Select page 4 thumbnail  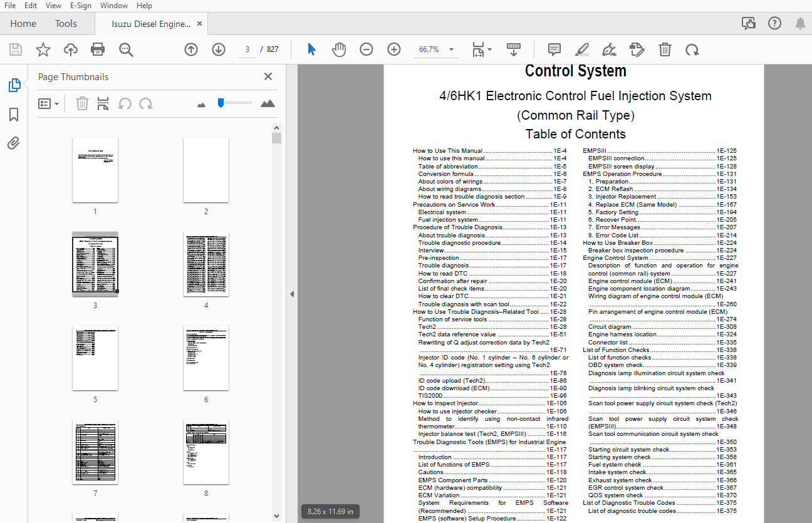tap(206, 264)
